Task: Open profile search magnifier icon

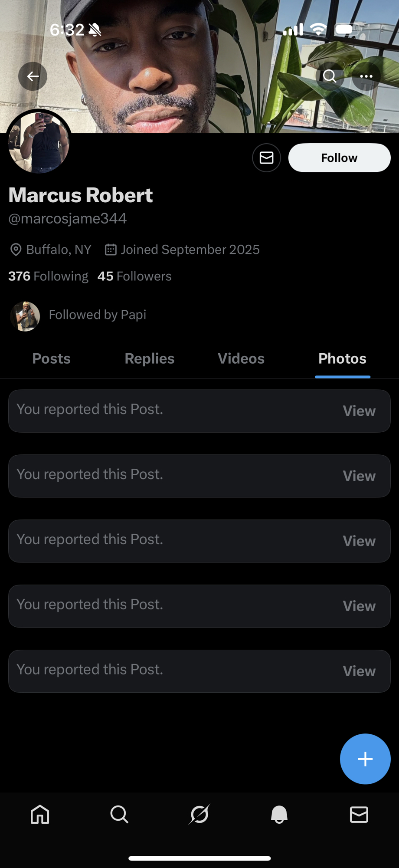Action: click(330, 76)
